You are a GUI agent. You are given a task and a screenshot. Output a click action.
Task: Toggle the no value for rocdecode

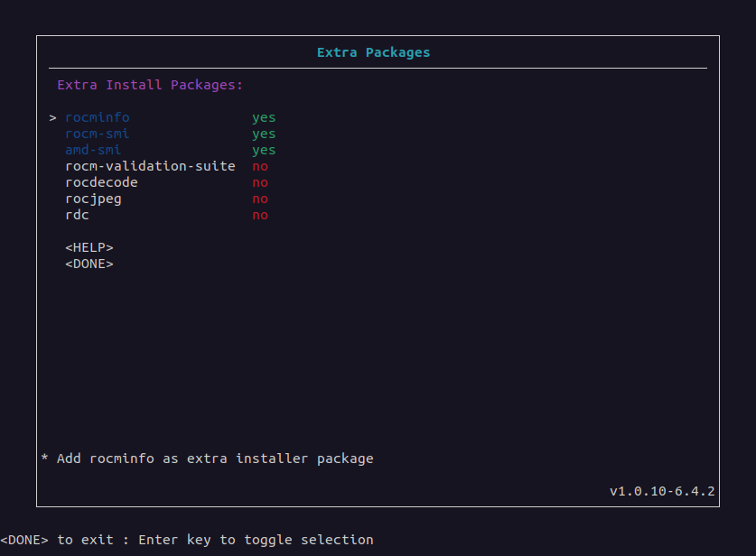pyautogui.click(x=260, y=182)
